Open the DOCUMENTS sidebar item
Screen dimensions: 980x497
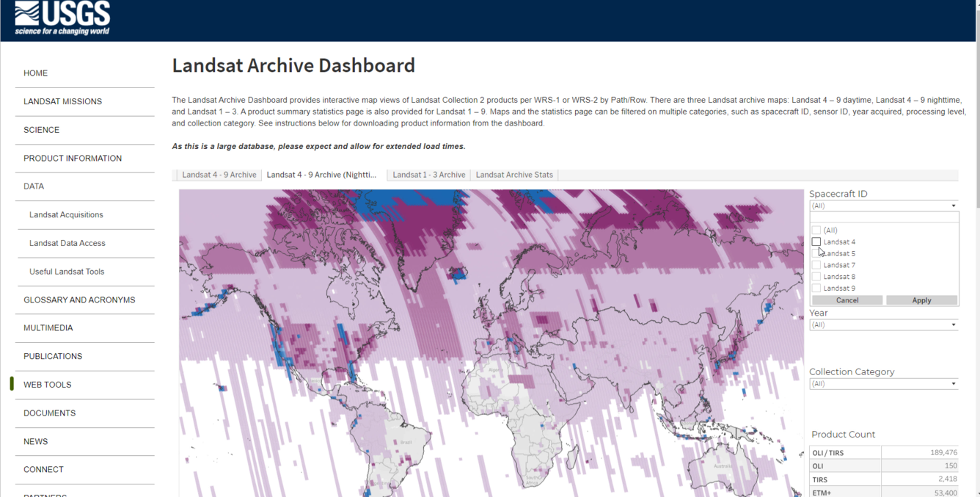[x=49, y=413]
